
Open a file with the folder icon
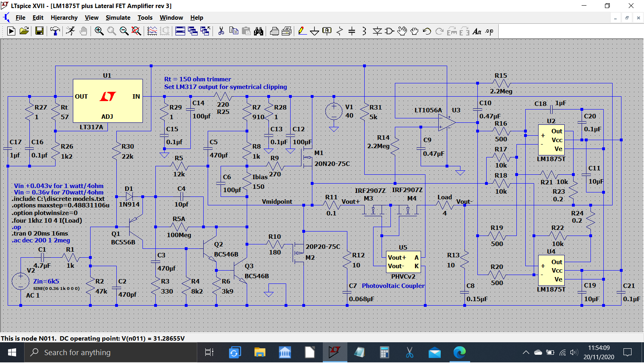(24, 31)
